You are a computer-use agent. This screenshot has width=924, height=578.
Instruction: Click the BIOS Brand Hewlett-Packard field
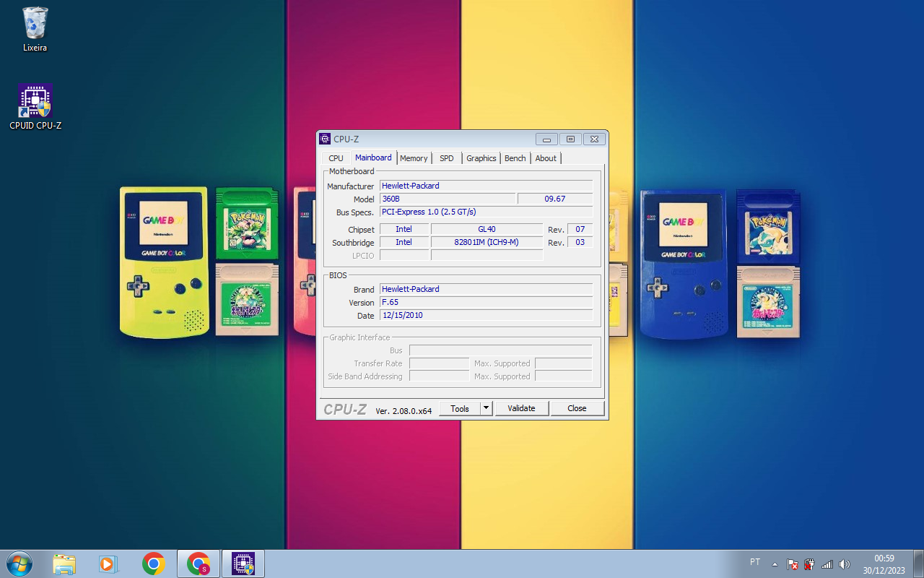487,289
